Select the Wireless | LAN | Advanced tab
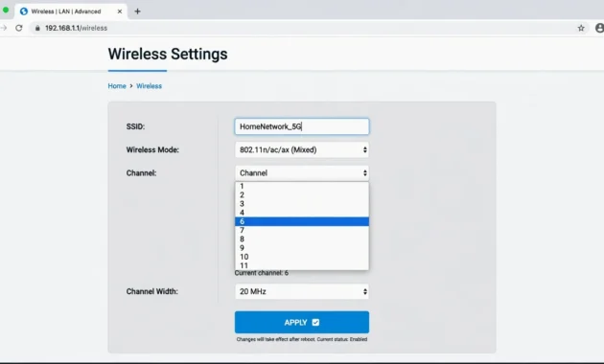 click(x=71, y=11)
